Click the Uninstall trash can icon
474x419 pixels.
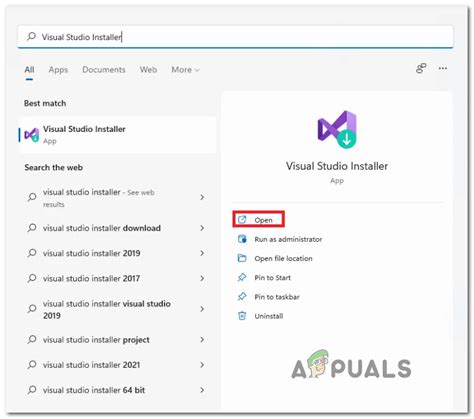coord(242,316)
